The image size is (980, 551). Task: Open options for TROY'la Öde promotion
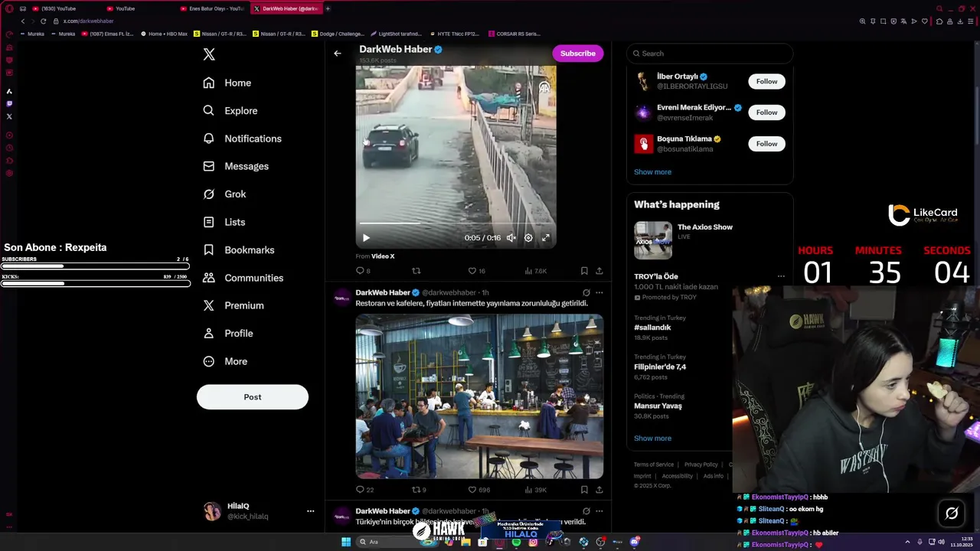point(781,276)
